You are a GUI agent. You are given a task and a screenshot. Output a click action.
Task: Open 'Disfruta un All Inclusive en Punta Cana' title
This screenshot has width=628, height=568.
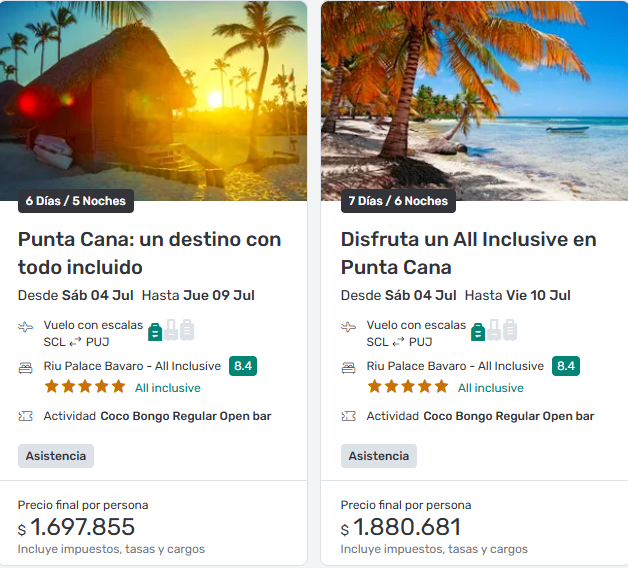468,253
